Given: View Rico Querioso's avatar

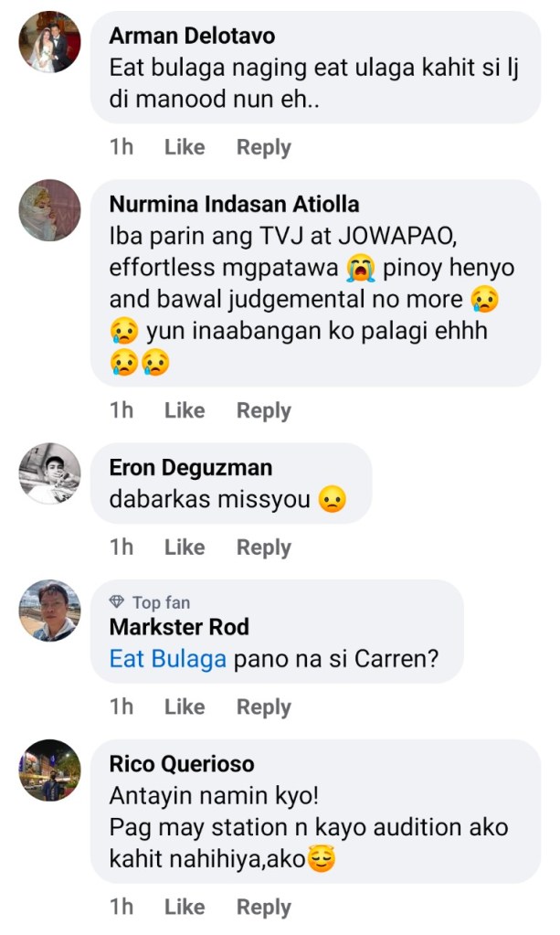Looking at the screenshot, I should tap(50, 770).
